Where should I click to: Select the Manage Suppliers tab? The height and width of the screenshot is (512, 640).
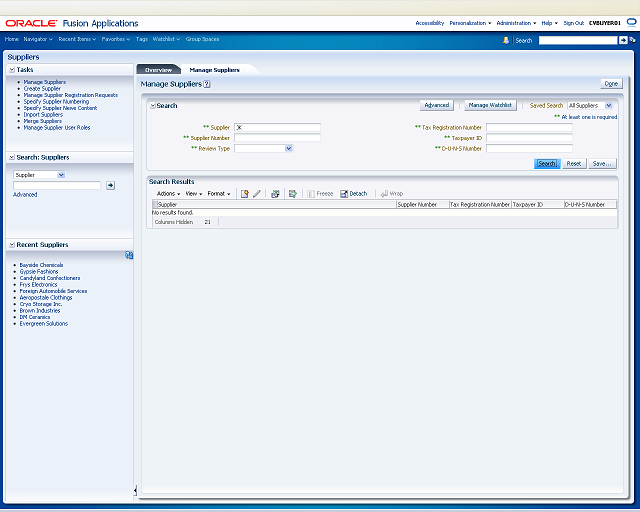215,70
